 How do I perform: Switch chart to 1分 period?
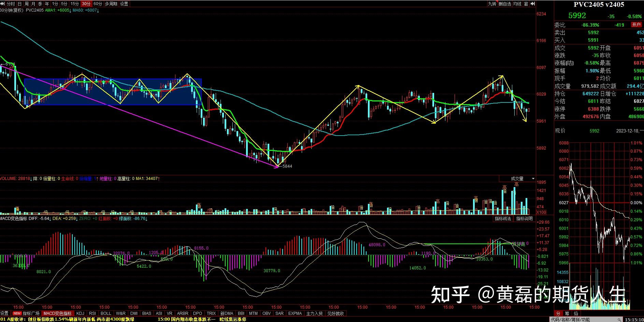[x=55, y=4]
